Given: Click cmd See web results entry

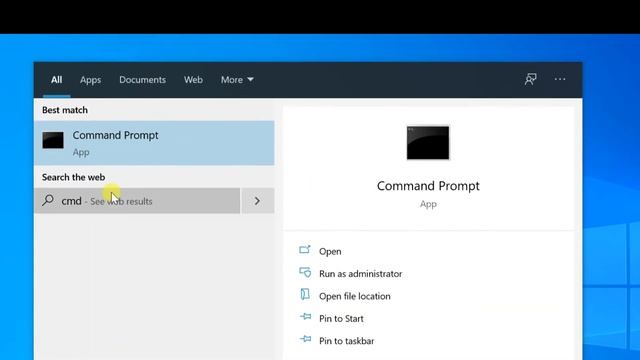Looking at the screenshot, I should click(x=137, y=201).
